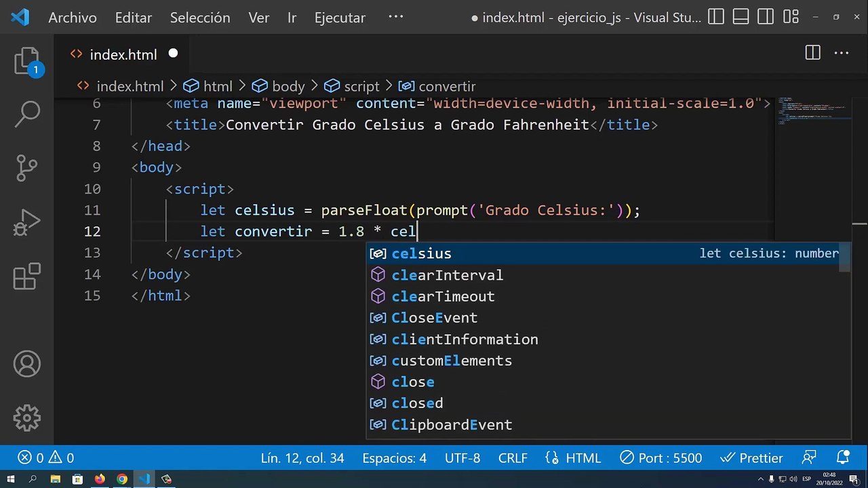Open the Archivo menu
This screenshot has height=488, width=868.
coord(73,18)
